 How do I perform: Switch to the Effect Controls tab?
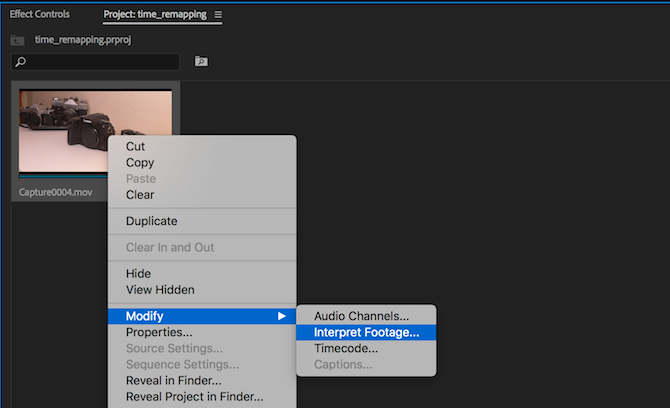point(39,14)
